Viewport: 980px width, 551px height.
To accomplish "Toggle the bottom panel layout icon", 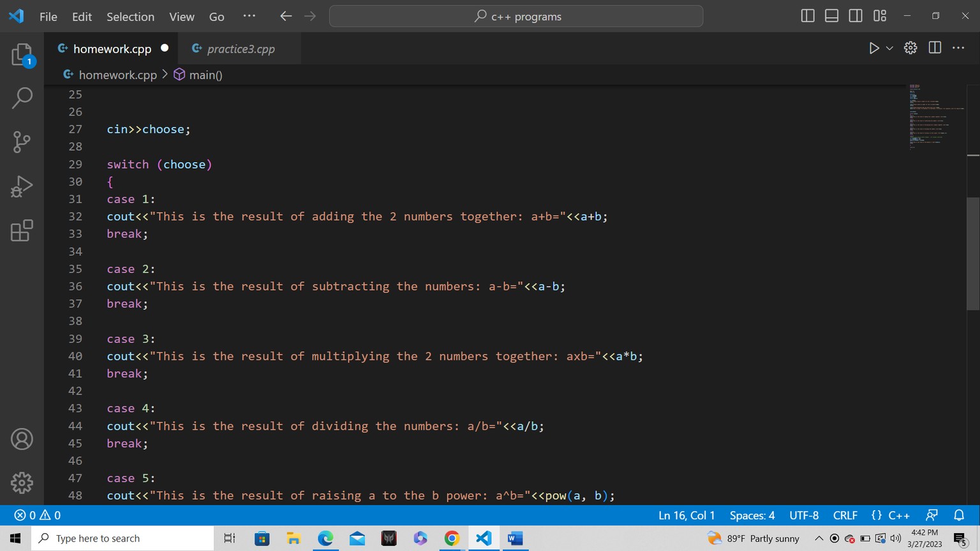I will point(831,16).
